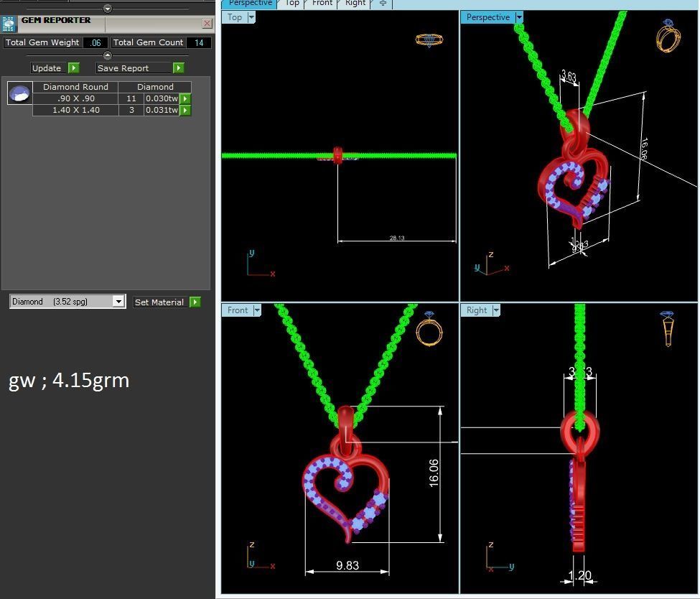The image size is (700, 599).
Task: Click the Set Material button
Action: [161, 302]
